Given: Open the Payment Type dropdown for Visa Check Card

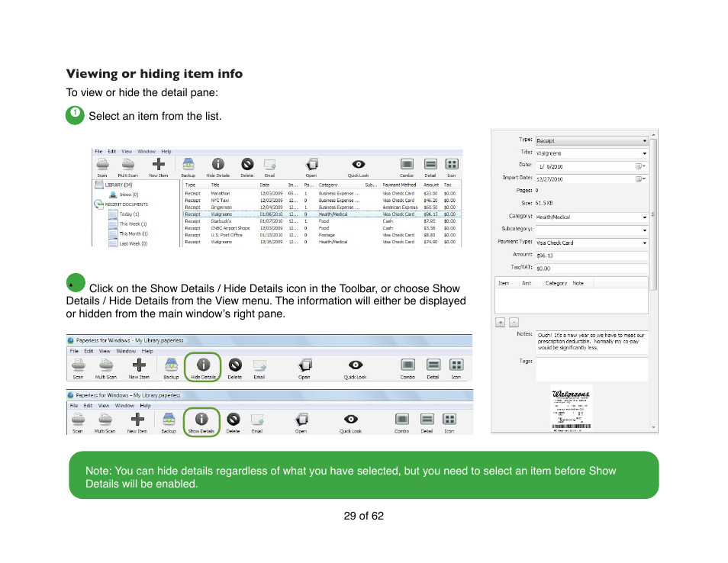Looking at the screenshot, I should coord(645,241).
